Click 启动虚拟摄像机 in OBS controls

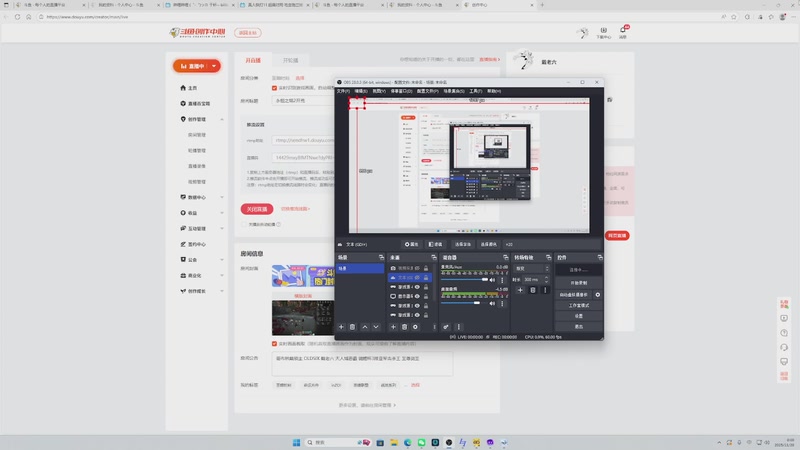click(573, 295)
